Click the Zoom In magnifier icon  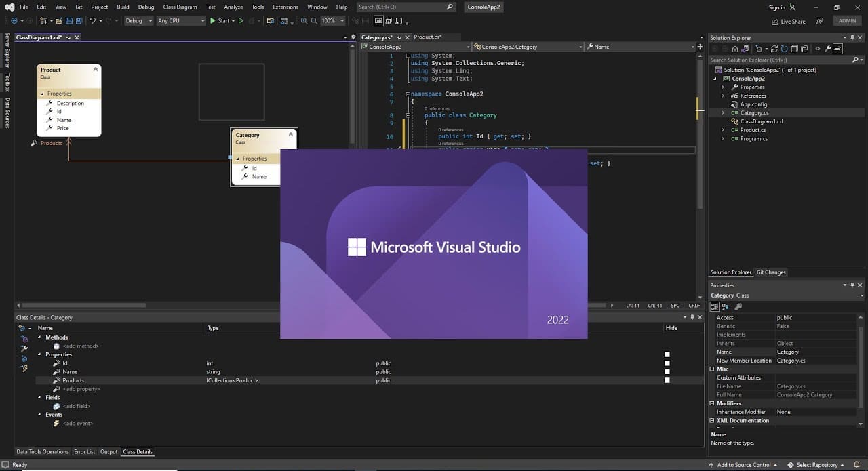tap(304, 21)
